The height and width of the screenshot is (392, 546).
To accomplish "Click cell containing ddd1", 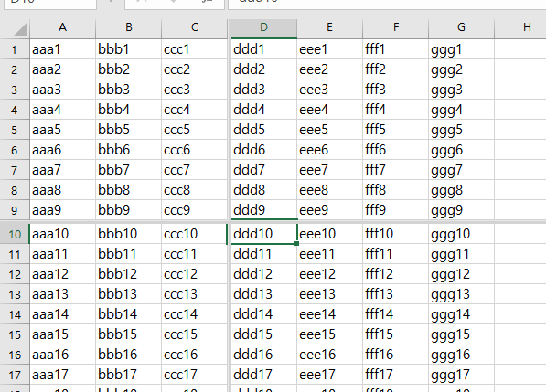I will click(264, 49).
